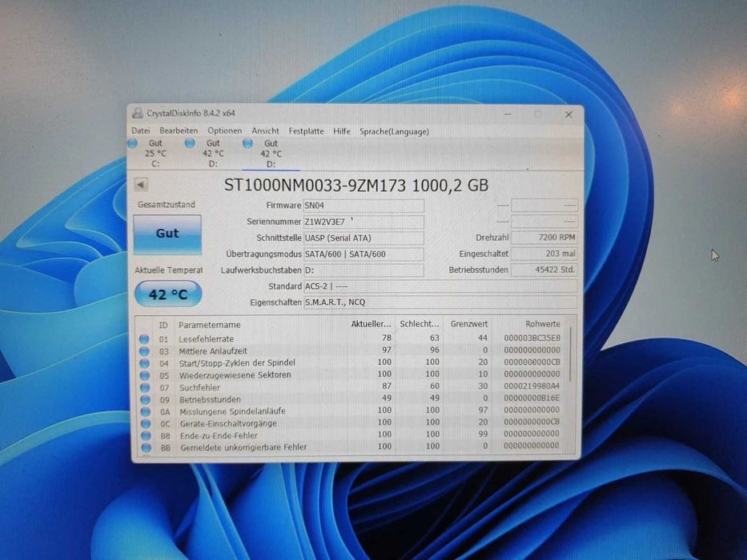Click status circle of Betriebsstunden attribute row

click(145, 399)
